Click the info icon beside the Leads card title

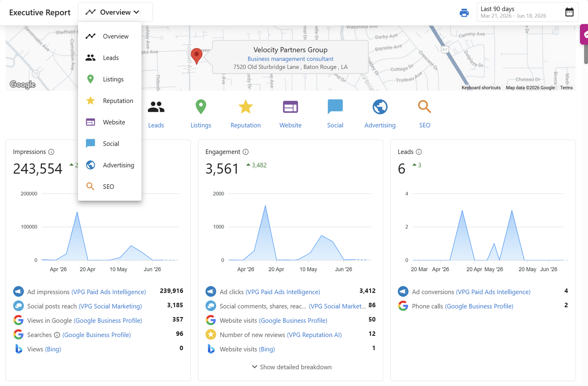pyautogui.click(x=419, y=152)
